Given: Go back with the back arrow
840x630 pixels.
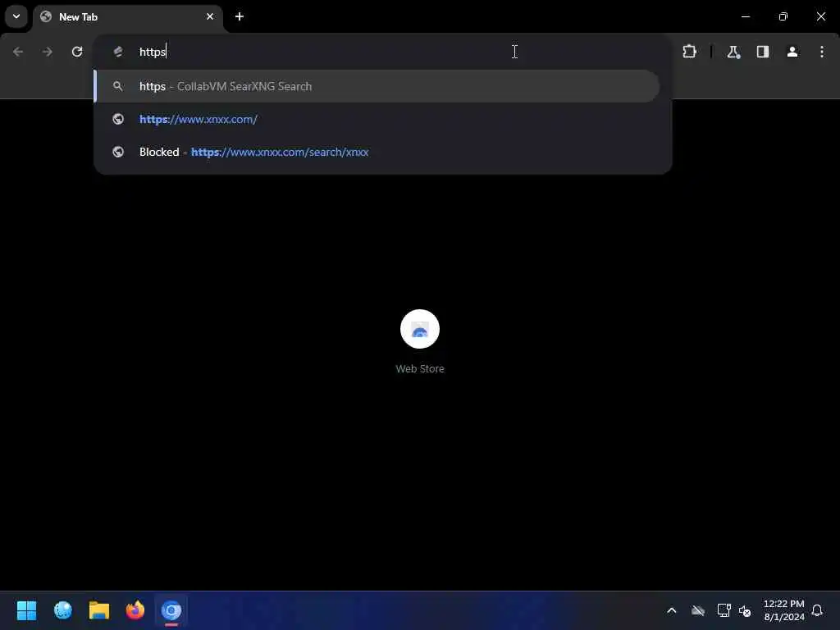Looking at the screenshot, I should click(18, 52).
